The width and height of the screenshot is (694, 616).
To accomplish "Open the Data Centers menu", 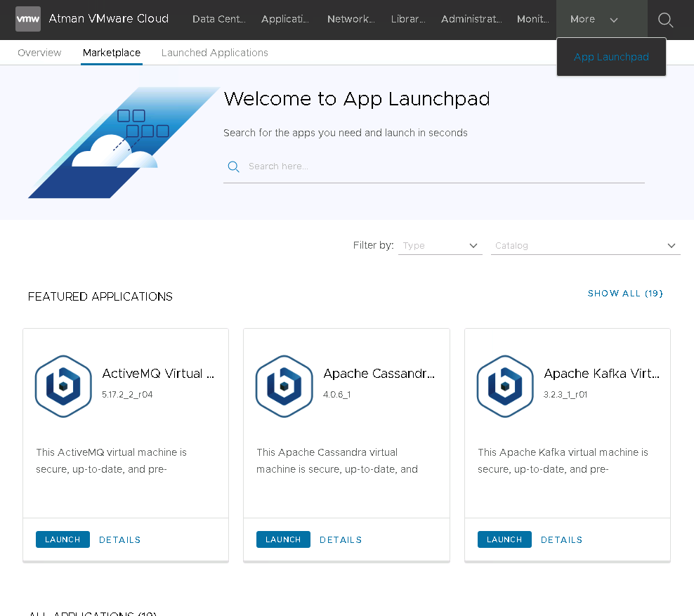I will [x=218, y=20].
